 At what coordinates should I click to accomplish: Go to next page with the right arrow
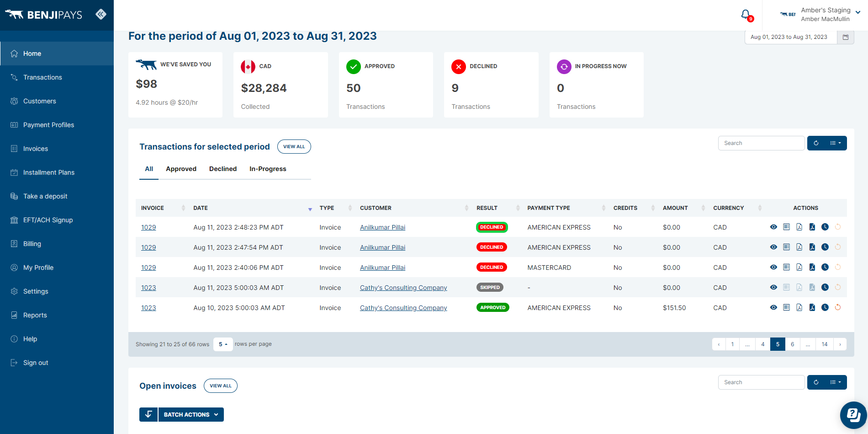840,344
